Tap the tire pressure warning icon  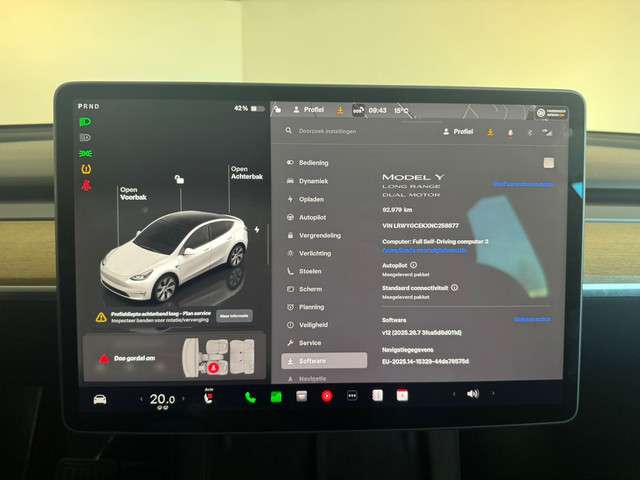[x=85, y=169]
